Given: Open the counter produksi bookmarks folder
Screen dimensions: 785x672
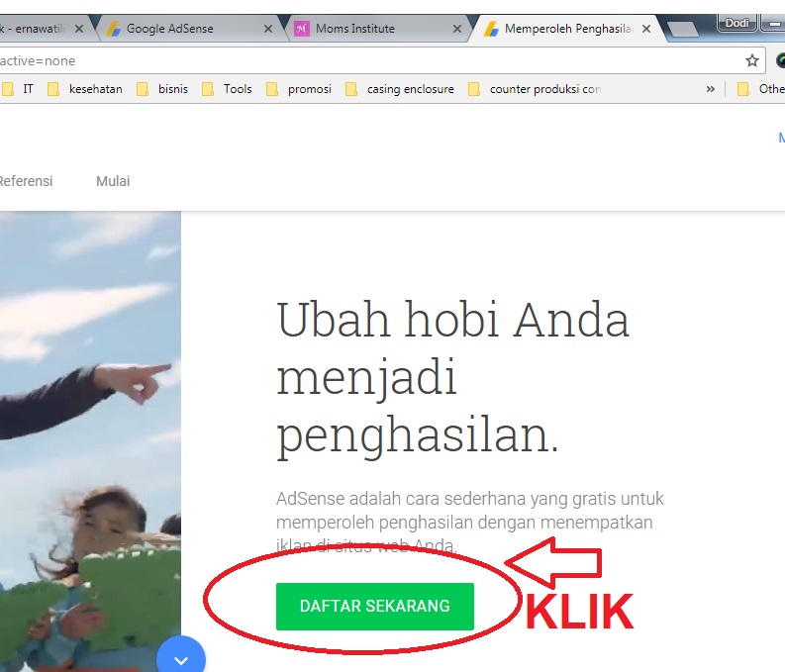Looking at the screenshot, I should coord(535,89).
